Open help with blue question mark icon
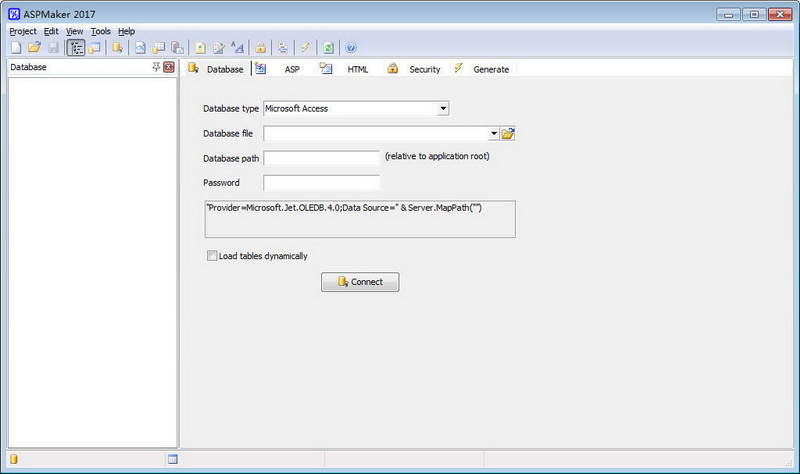The image size is (800, 474). click(351, 48)
